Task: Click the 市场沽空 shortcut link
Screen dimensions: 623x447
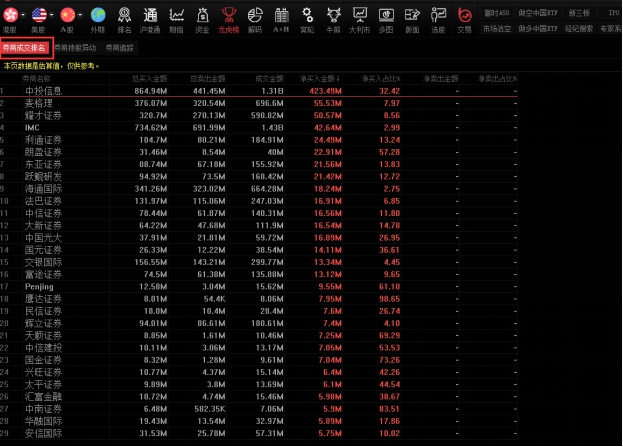Action: pos(497,30)
